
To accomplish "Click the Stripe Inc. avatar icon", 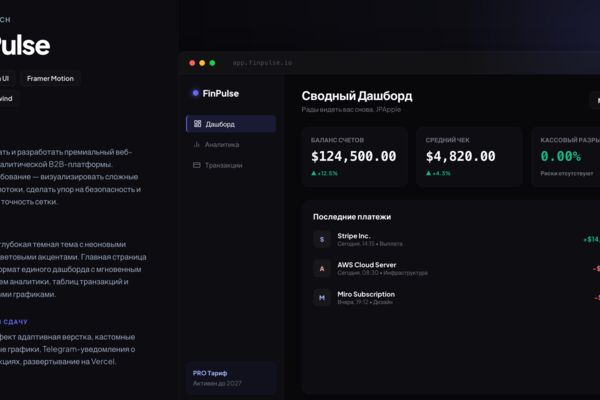I will pyautogui.click(x=322, y=239).
